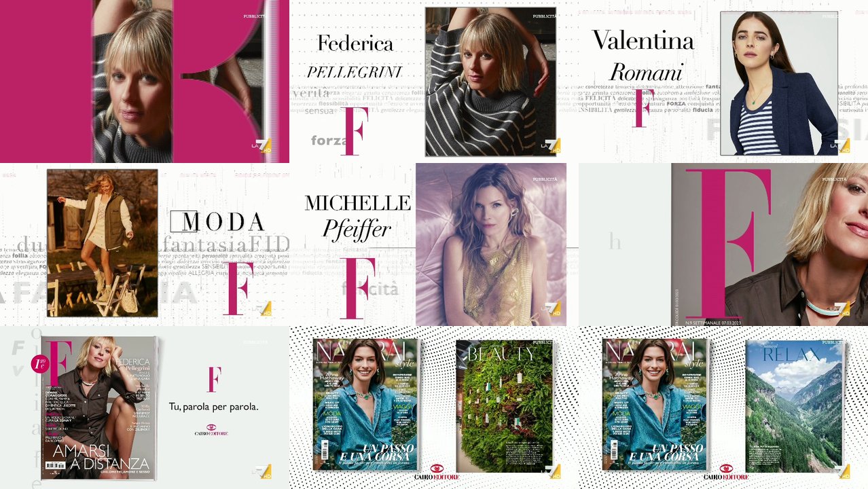Image resolution: width=868 pixels, height=489 pixels.
Task: Select Cairo Editore logo below the Beauty cover
Action: tap(437, 473)
